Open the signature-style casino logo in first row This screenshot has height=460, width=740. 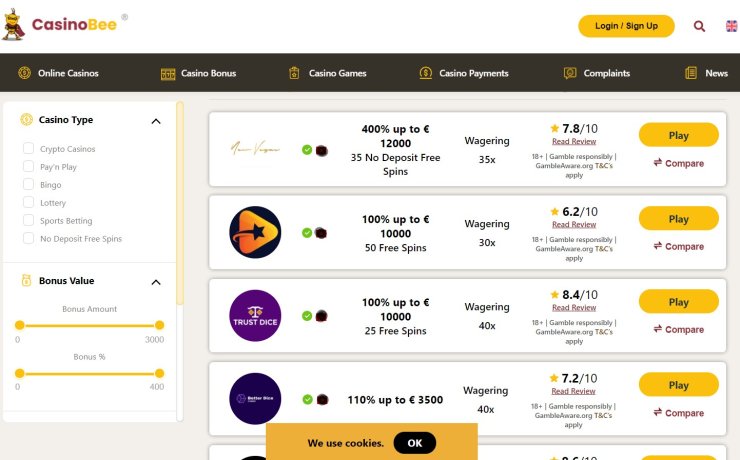click(255, 149)
